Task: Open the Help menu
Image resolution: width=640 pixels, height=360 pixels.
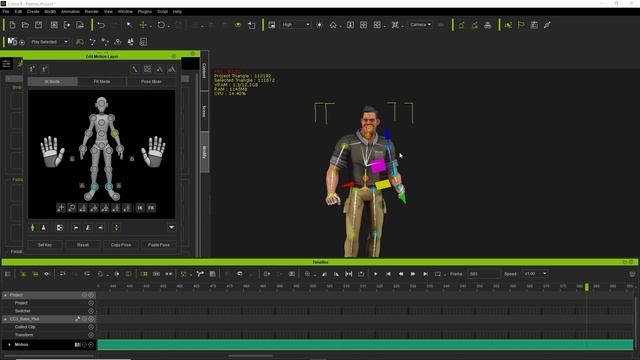Action: pos(177,11)
